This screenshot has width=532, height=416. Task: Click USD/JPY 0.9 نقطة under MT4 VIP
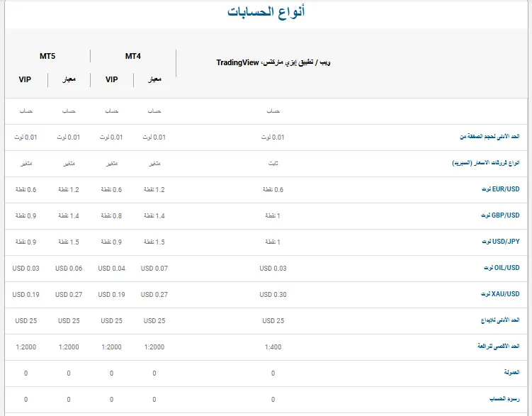point(111,242)
